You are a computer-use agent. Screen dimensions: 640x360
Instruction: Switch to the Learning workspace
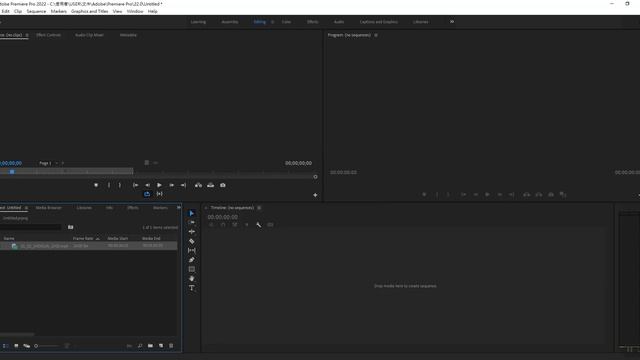(198, 22)
